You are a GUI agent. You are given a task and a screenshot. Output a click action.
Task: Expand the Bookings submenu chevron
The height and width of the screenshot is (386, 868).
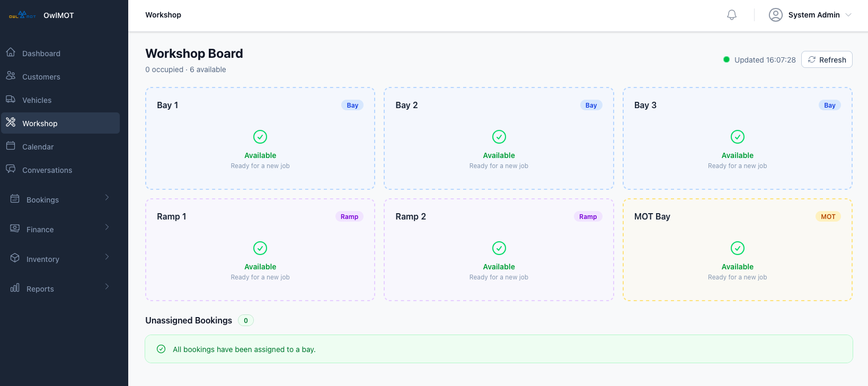[x=107, y=198]
